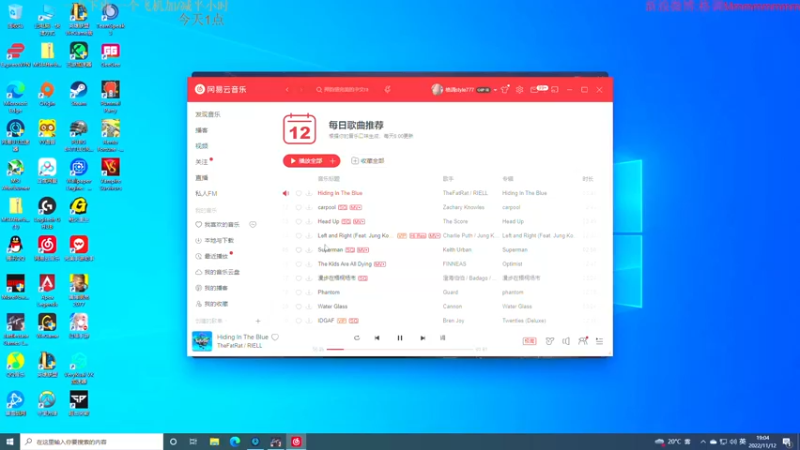The image size is (800, 450).
Task: Play the carpool MV badge
Action: pyautogui.click(x=356, y=208)
